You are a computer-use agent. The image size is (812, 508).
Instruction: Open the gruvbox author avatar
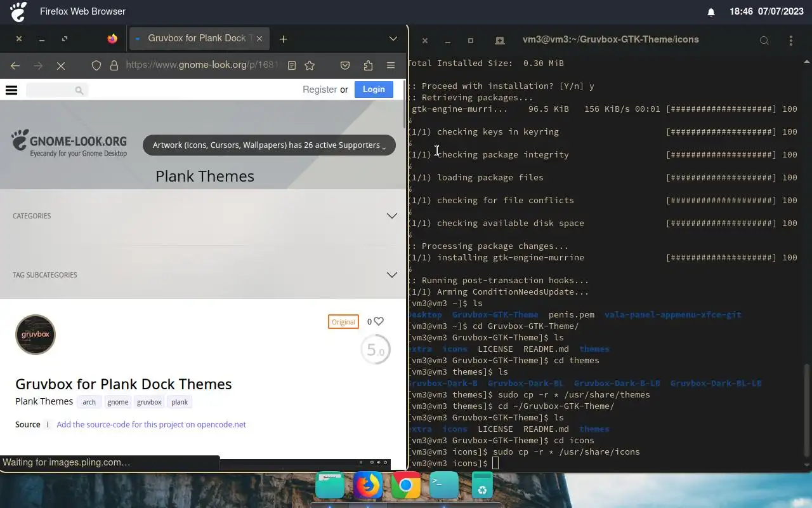(36, 335)
